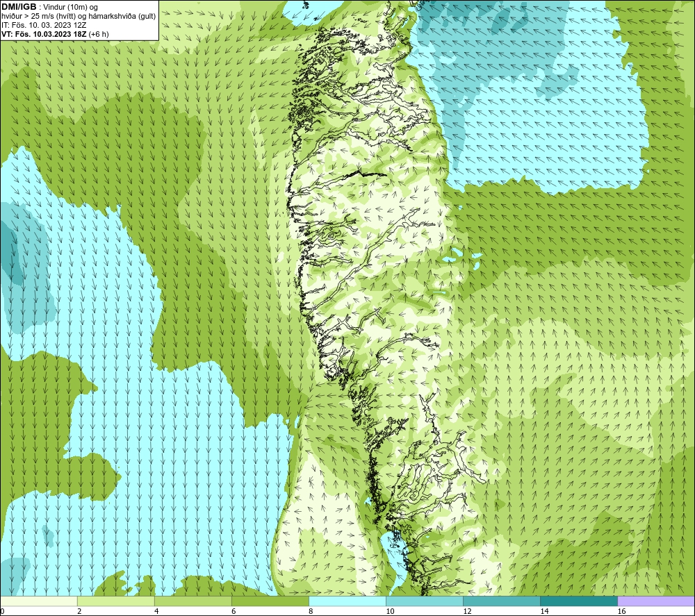695x616 pixels.
Task: Click the scale label "2"
Action: point(79,612)
